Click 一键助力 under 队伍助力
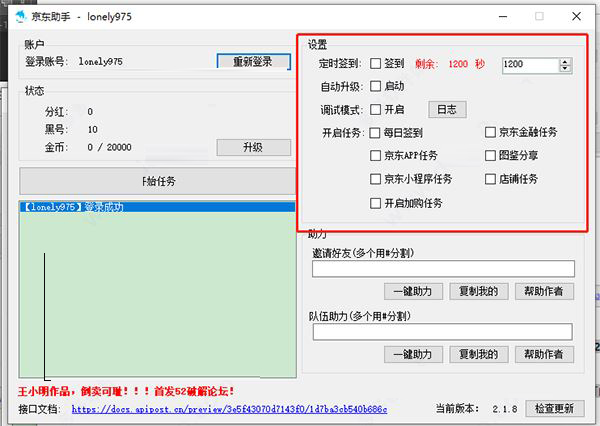This screenshot has height=426, width=600. click(x=413, y=354)
